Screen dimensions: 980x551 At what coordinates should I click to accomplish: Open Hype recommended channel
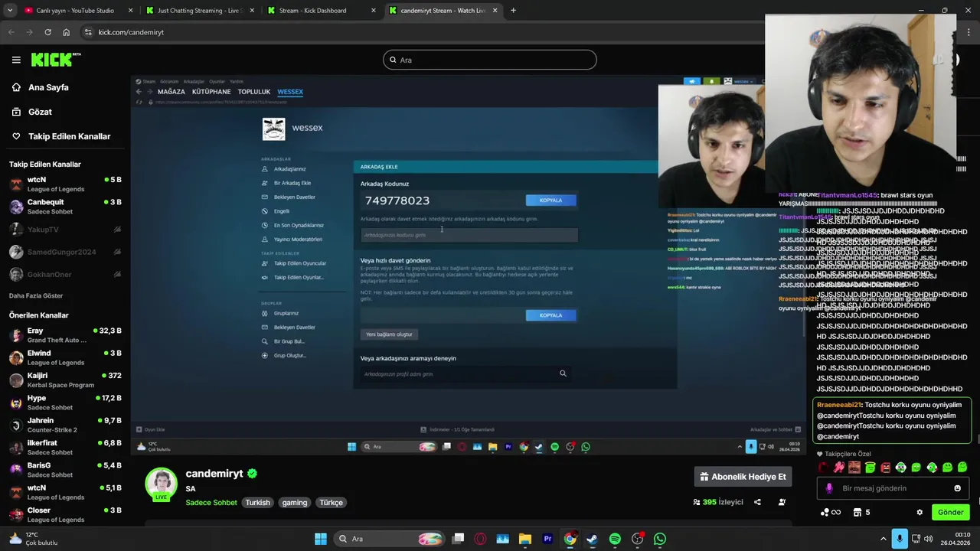pos(65,403)
